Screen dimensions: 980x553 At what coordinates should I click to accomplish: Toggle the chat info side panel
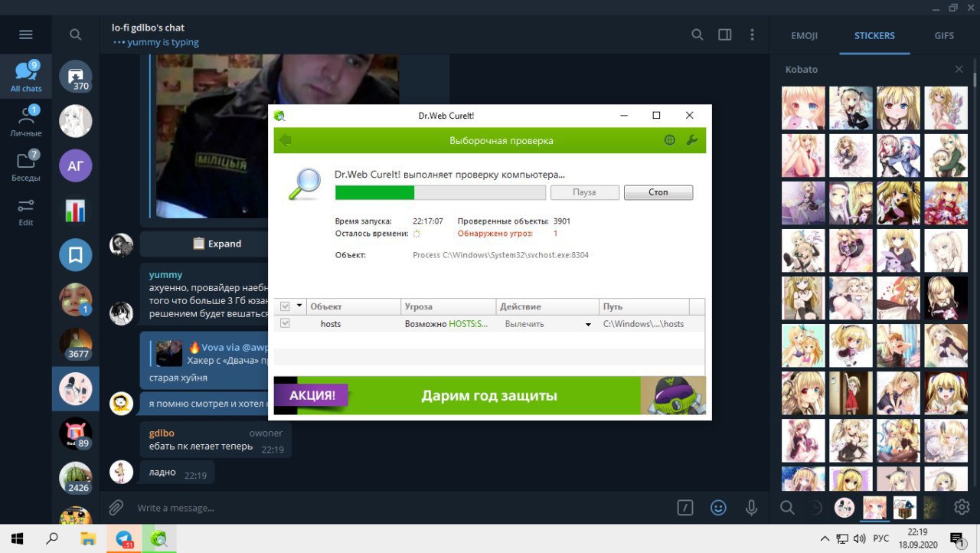(x=724, y=34)
